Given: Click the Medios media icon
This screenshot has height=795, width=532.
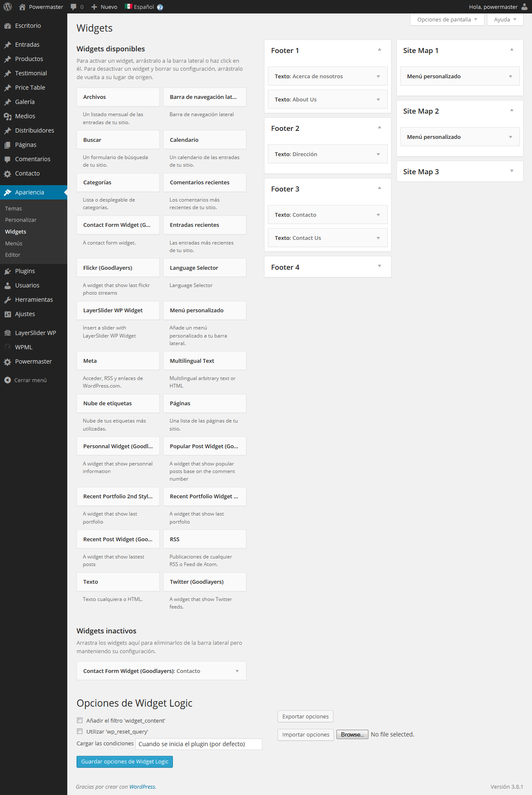Looking at the screenshot, I should (8, 116).
